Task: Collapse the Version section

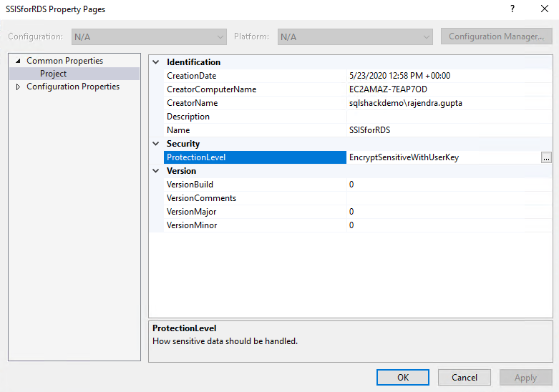Action: tap(156, 171)
